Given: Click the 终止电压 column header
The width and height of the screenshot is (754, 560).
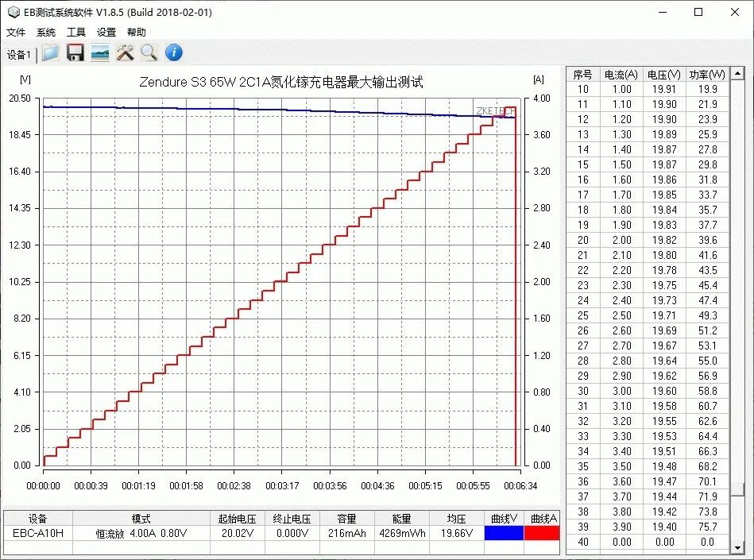Looking at the screenshot, I should [292, 518].
